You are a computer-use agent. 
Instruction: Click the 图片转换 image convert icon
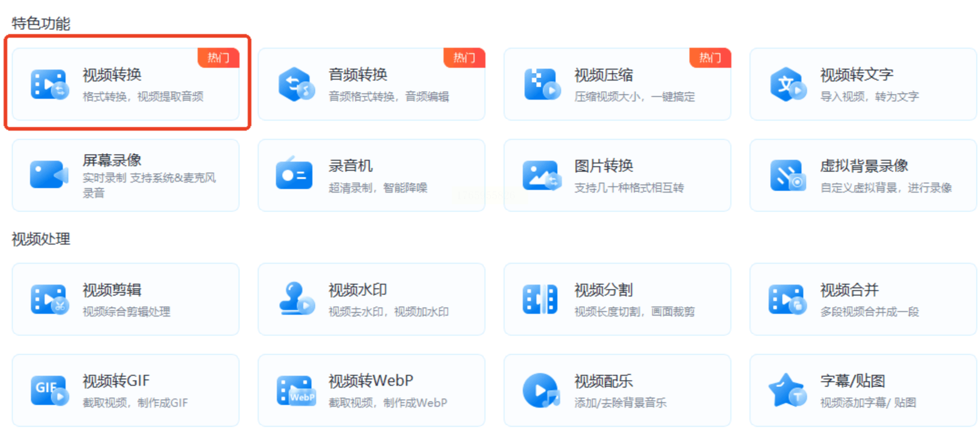542,175
